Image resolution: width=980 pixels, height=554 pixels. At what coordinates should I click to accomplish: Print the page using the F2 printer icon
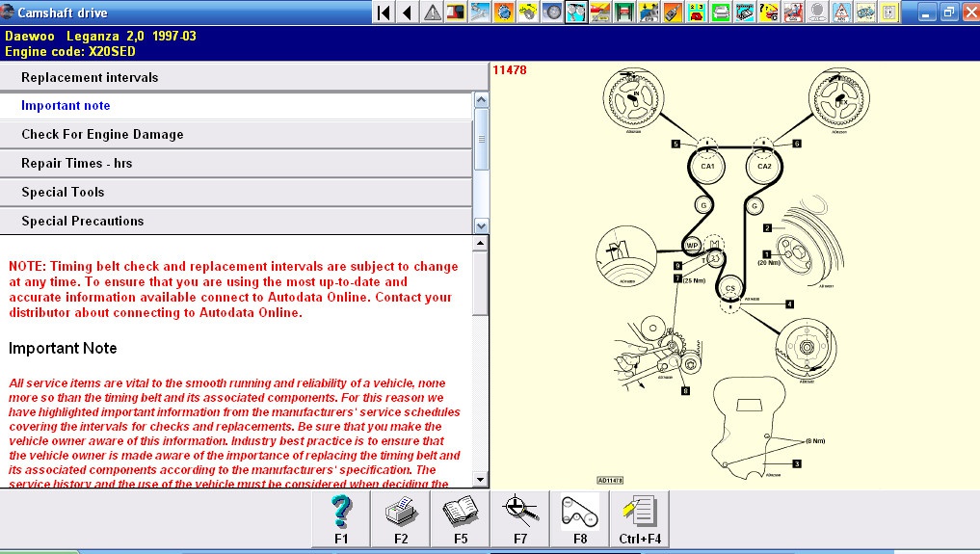tap(400, 520)
